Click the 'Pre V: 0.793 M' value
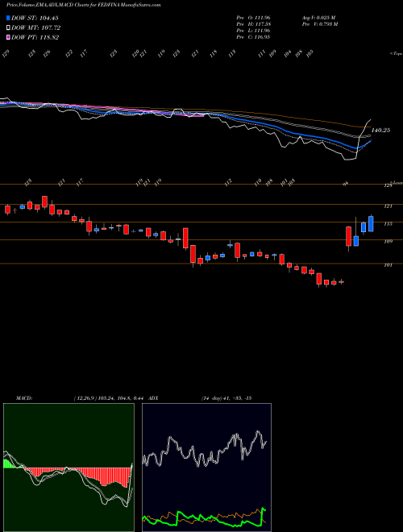The image size is (403, 532). (x=319, y=24)
